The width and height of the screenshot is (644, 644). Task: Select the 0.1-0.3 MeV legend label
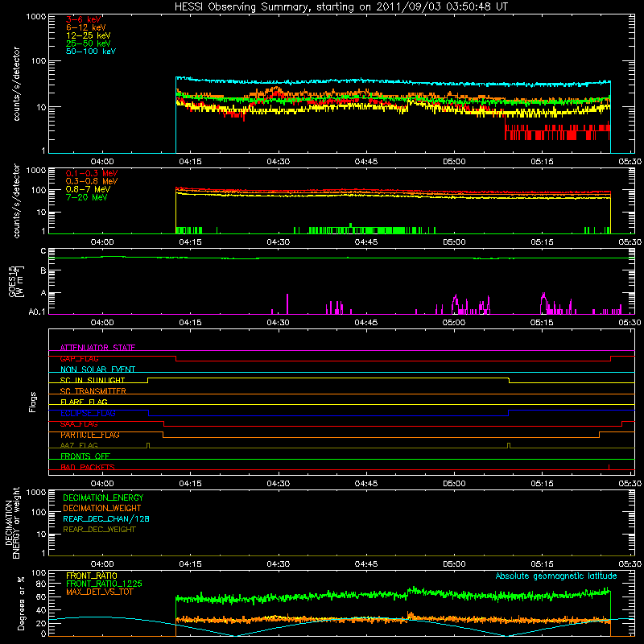[x=92, y=173]
